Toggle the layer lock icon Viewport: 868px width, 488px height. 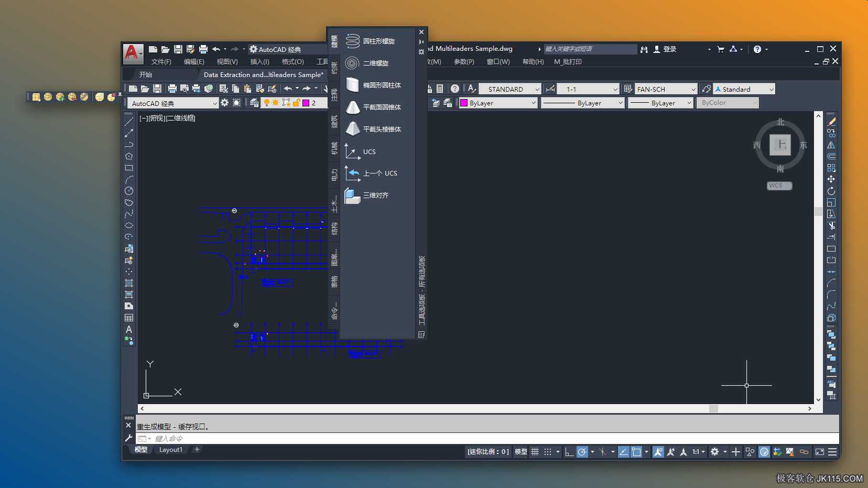tap(297, 103)
